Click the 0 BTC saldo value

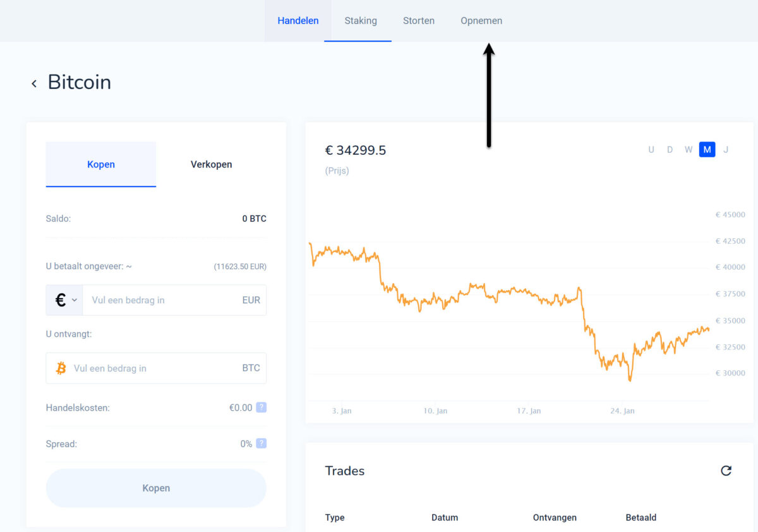255,219
